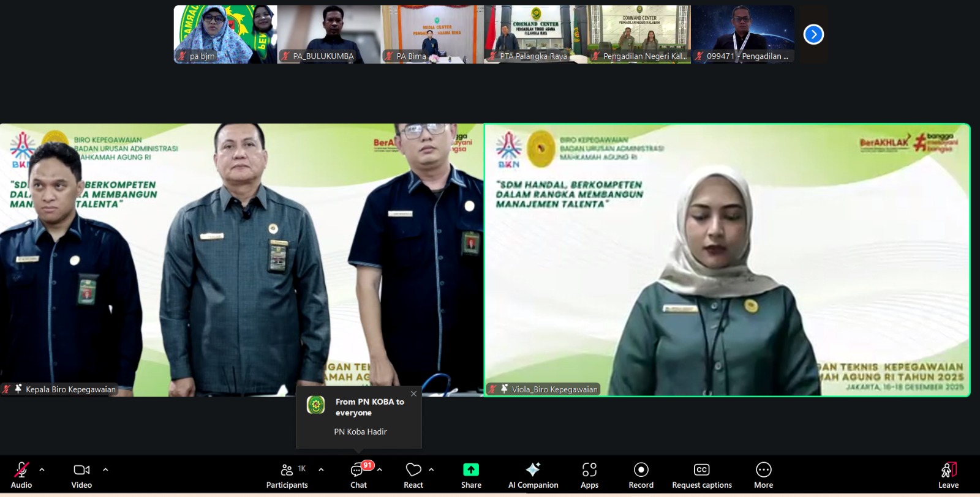Open the More options menu

click(763, 470)
